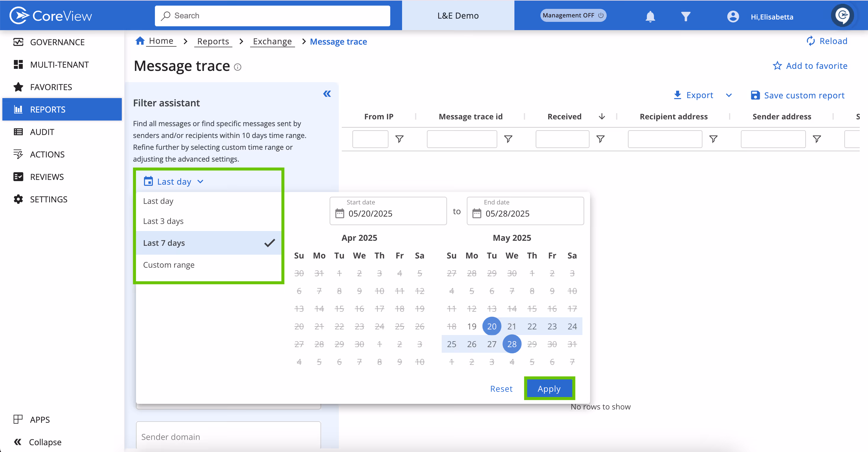The width and height of the screenshot is (868, 452).
Task: Collapse the Filter assistant panel
Action: coord(327,94)
